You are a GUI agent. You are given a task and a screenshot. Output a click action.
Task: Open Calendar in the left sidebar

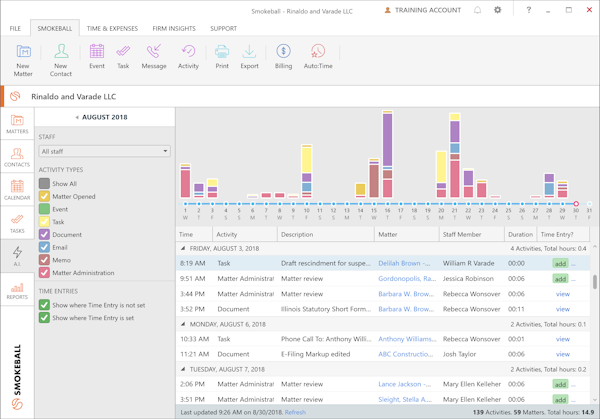point(17,190)
